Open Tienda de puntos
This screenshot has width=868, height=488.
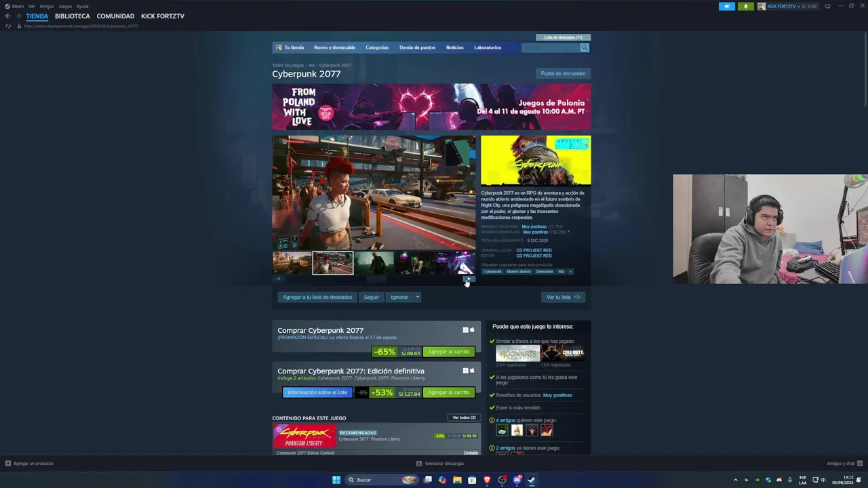[x=417, y=47]
